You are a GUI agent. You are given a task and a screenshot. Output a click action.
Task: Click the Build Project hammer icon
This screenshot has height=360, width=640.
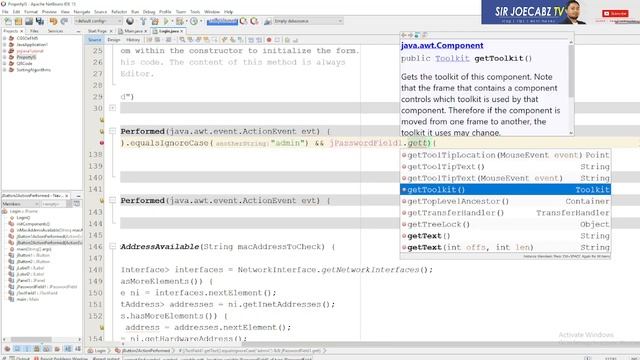(x=143, y=21)
